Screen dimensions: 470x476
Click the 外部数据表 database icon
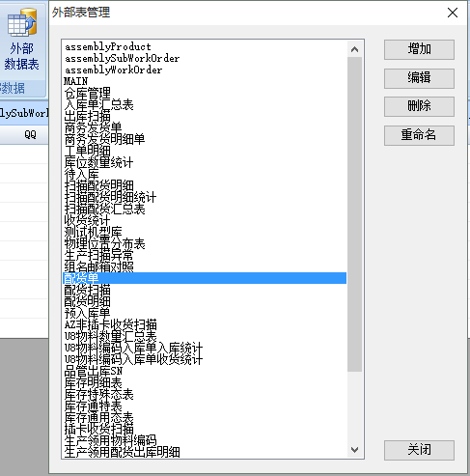tap(22, 22)
